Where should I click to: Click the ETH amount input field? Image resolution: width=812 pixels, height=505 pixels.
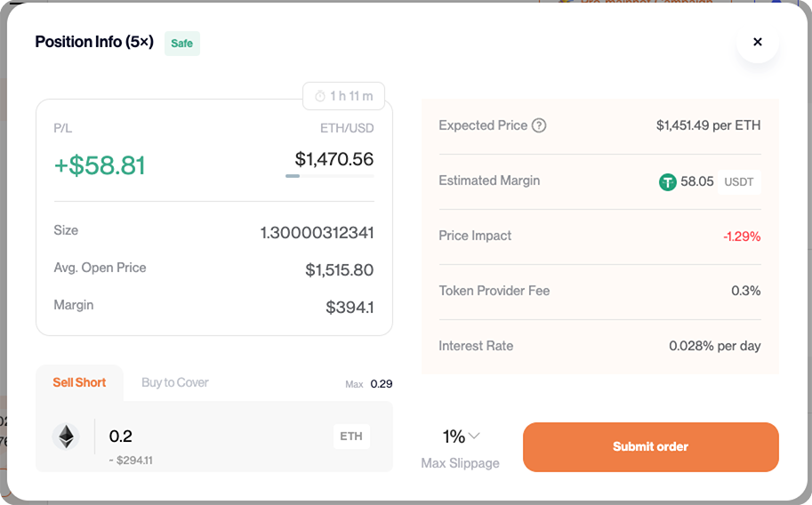click(213, 436)
